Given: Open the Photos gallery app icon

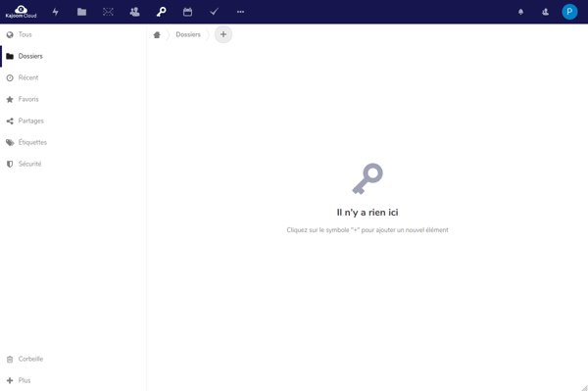Looking at the screenshot, I should (x=108, y=12).
